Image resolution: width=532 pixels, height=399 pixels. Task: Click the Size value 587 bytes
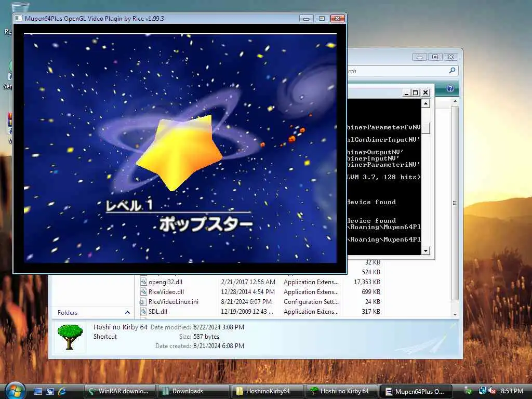206,337
